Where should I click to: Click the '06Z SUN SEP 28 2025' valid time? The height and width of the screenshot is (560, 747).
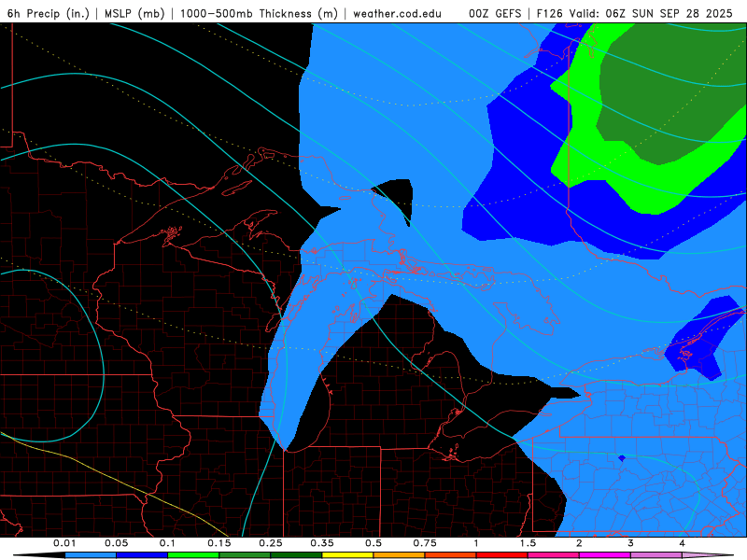669,13
